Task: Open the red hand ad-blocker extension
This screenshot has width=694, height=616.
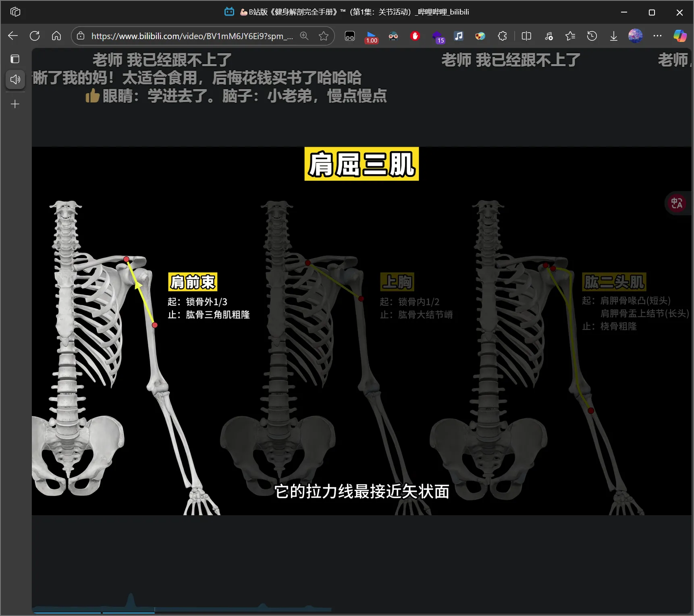Action: (415, 36)
